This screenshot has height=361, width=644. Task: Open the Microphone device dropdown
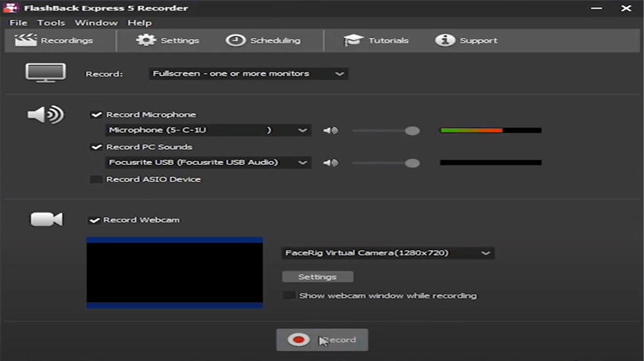click(208, 130)
